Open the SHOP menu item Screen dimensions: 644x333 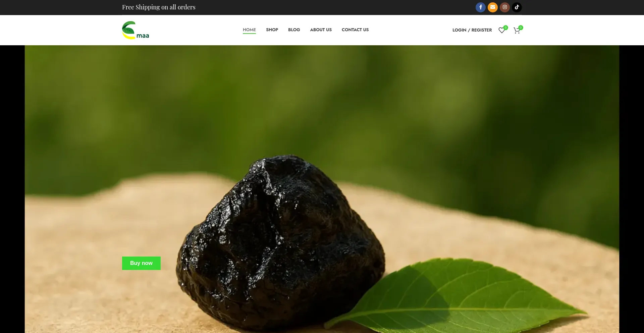pos(272,30)
